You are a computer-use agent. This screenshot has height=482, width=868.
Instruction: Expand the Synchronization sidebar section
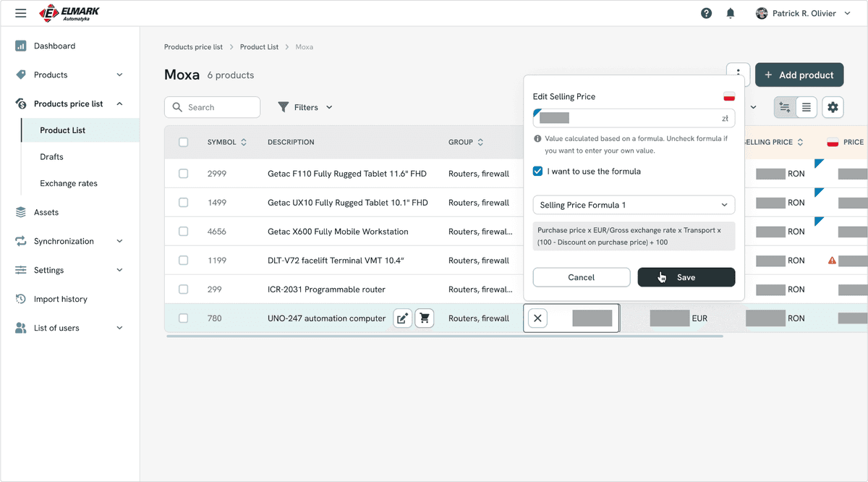[x=120, y=241]
